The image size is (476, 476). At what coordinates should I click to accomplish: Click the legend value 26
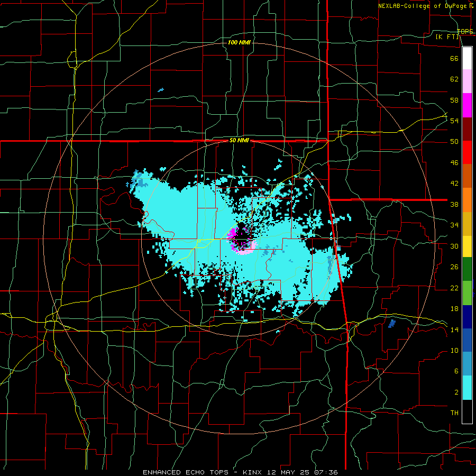[x=454, y=267]
